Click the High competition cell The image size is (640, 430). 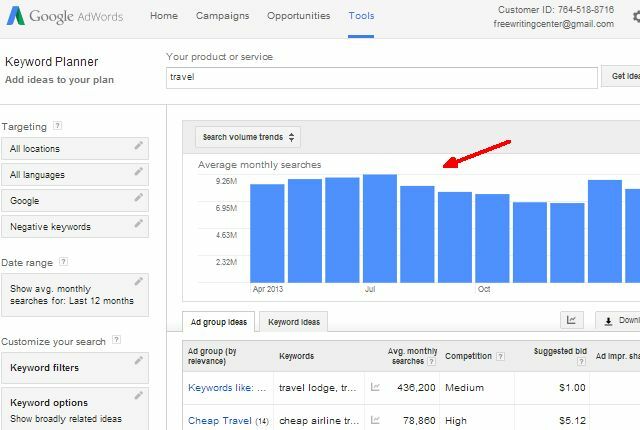[456, 421]
